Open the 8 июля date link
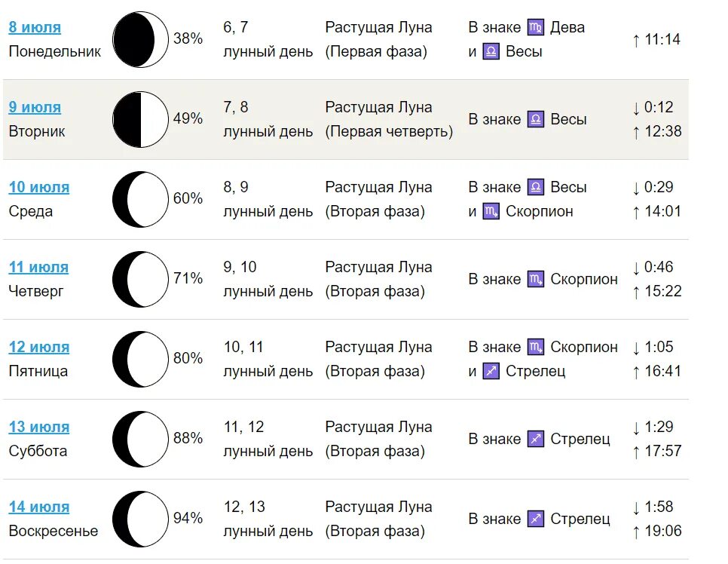Screen dimensions: 728x564 (x=35, y=27)
